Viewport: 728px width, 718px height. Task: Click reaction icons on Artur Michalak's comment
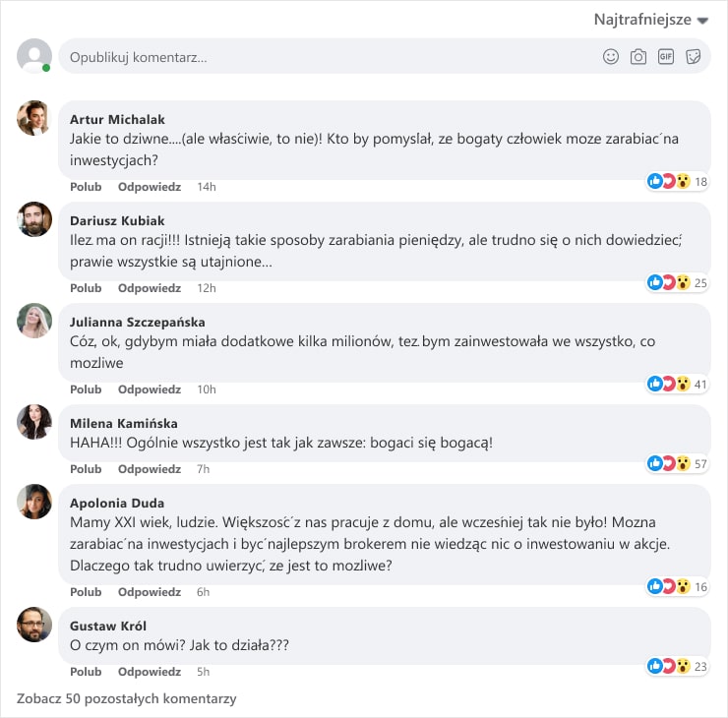668,181
